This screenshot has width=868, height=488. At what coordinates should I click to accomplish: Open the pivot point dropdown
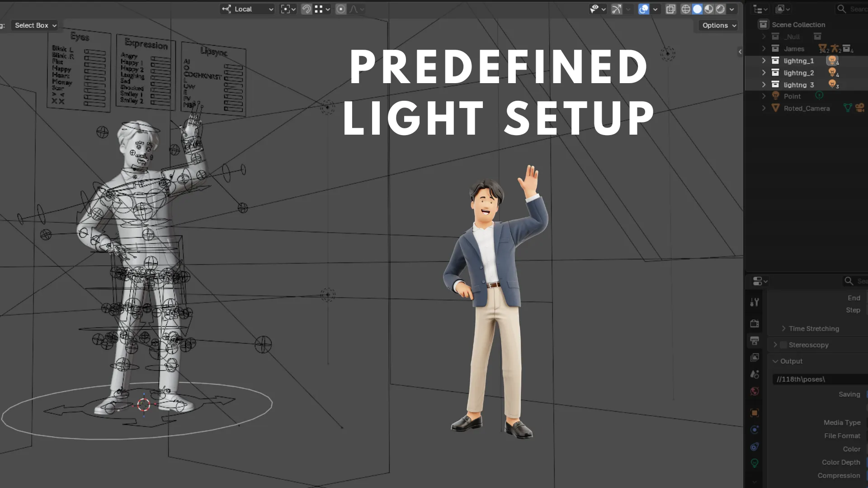click(x=288, y=9)
